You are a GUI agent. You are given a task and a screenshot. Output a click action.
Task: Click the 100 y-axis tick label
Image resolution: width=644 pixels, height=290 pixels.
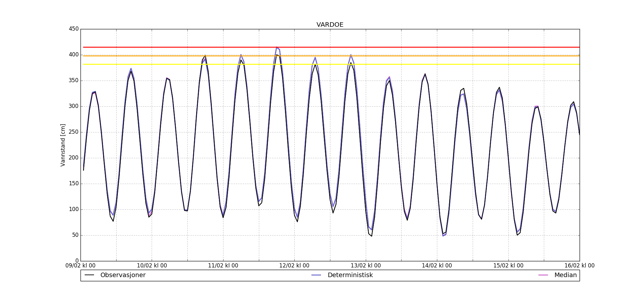[x=74, y=209]
